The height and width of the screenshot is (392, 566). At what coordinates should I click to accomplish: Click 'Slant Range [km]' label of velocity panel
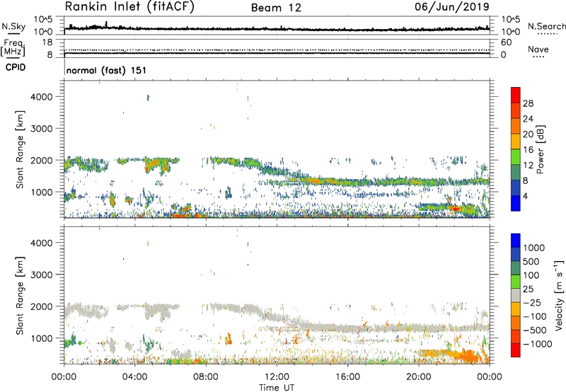20,295
